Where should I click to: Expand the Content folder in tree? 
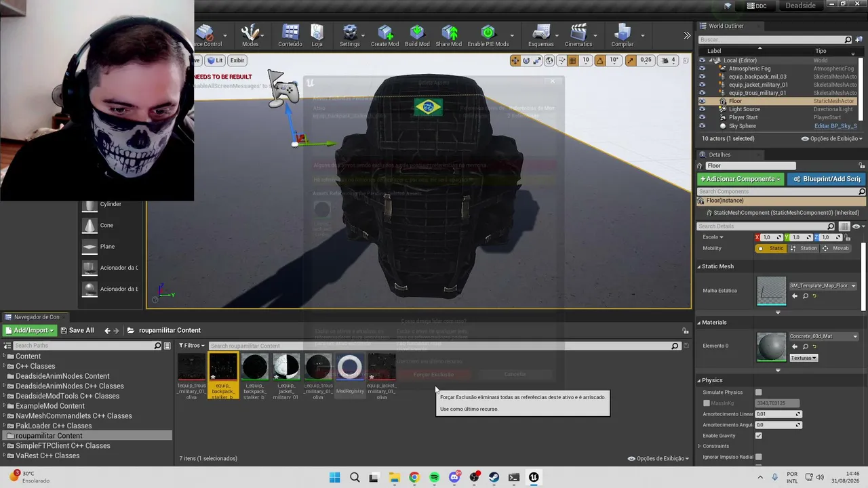[3, 357]
